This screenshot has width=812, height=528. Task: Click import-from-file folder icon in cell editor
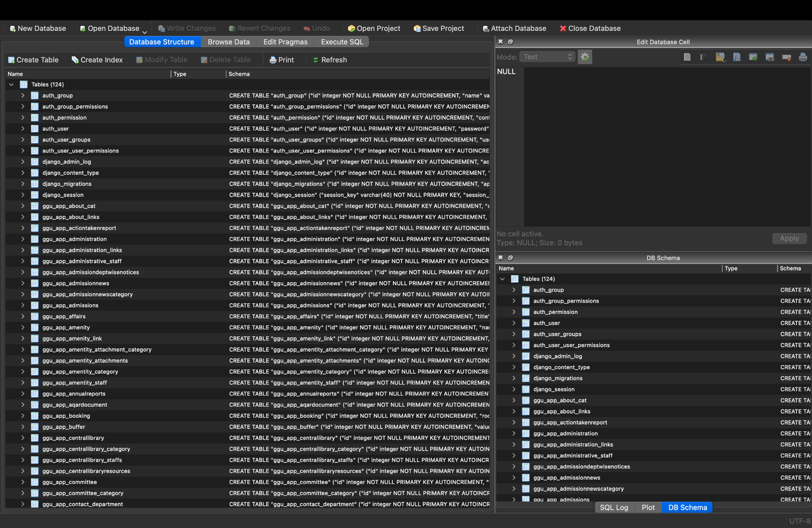point(720,57)
